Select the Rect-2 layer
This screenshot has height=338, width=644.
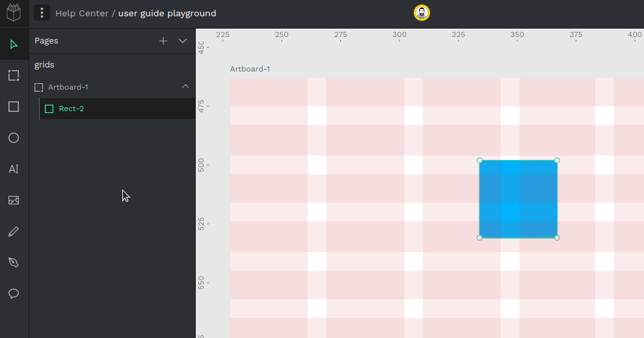click(72, 109)
